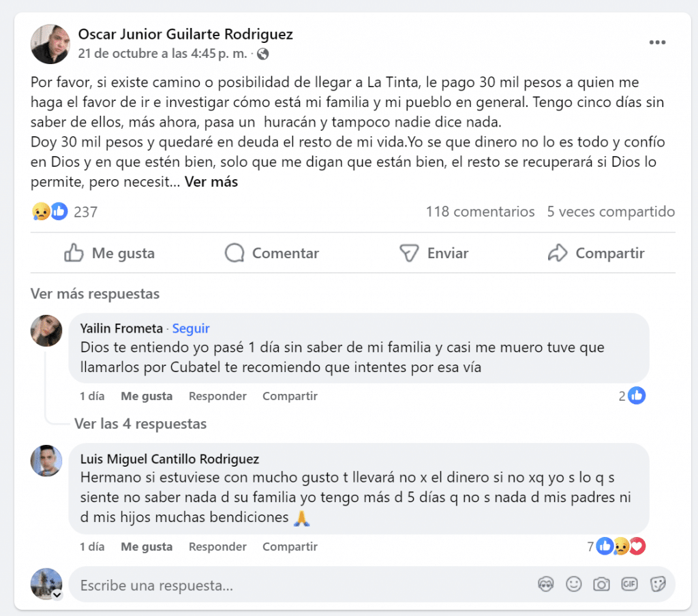Click the avatar sticker icon in reply box
Screen dimensions: 698x616
[546, 584]
